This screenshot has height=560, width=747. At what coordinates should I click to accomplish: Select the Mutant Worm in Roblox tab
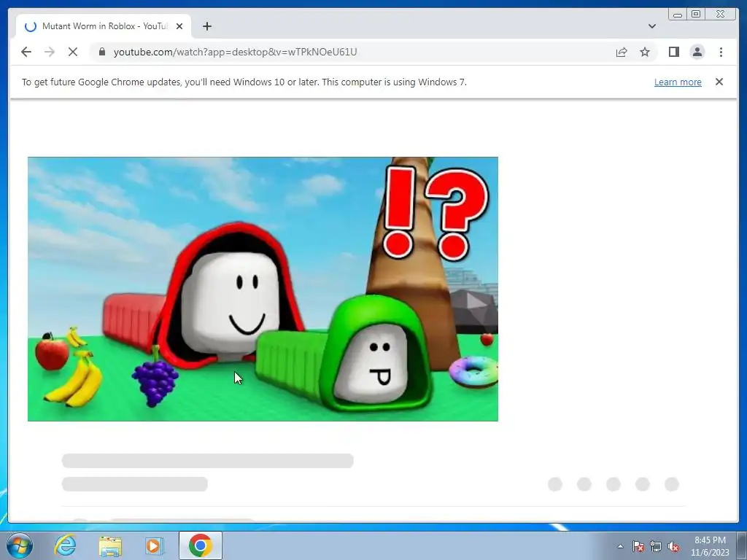(x=104, y=26)
